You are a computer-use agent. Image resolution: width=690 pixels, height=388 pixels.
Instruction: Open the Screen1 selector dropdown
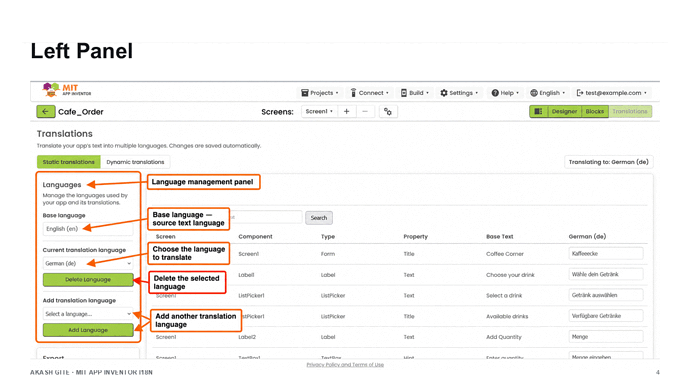tap(319, 112)
